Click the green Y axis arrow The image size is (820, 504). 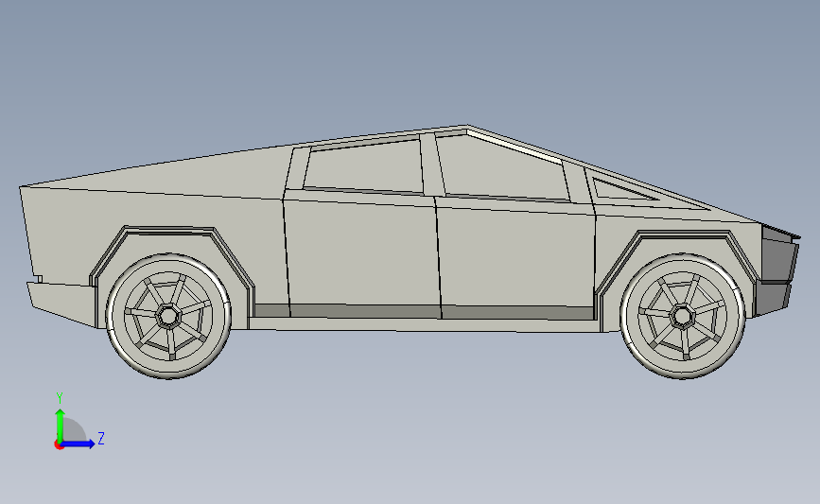click(x=60, y=425)
